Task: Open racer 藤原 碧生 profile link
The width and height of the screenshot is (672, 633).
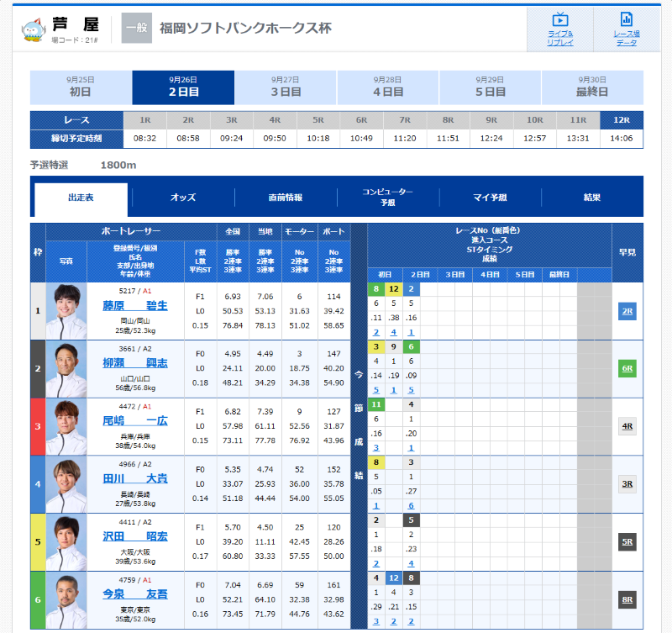Action: [x=134, y=305]
